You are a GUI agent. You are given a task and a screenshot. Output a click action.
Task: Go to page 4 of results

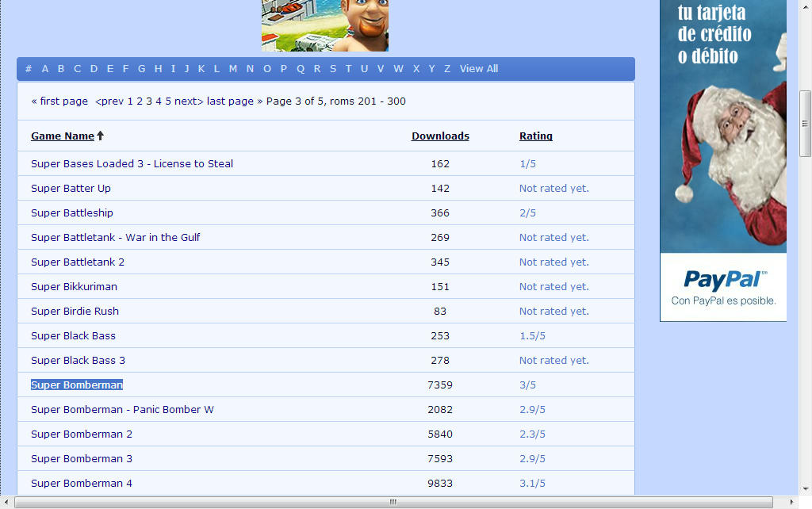coord(159,101)
